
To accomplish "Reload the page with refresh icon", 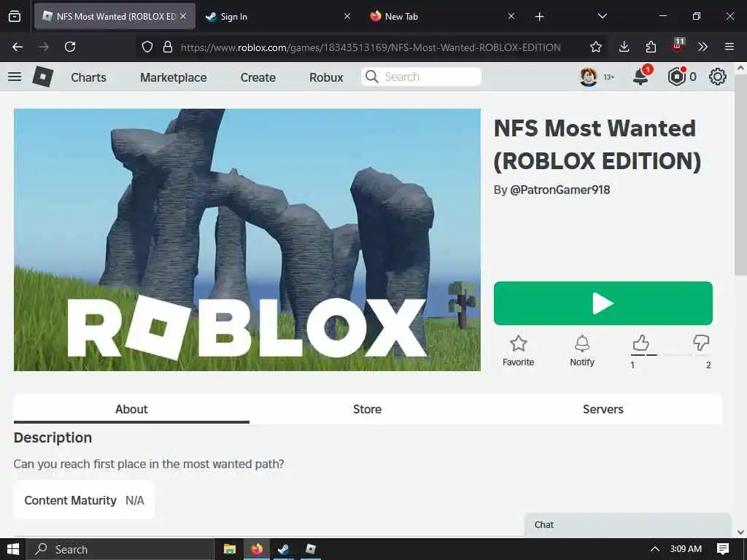I will 70,47.
